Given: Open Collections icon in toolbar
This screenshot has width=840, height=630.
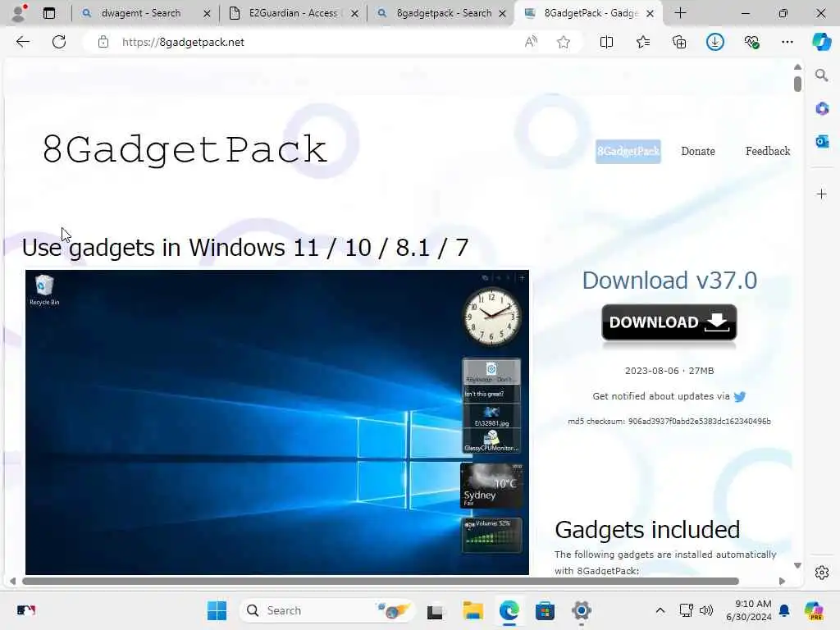Looking at the screenshot, I should pos(679,42).
